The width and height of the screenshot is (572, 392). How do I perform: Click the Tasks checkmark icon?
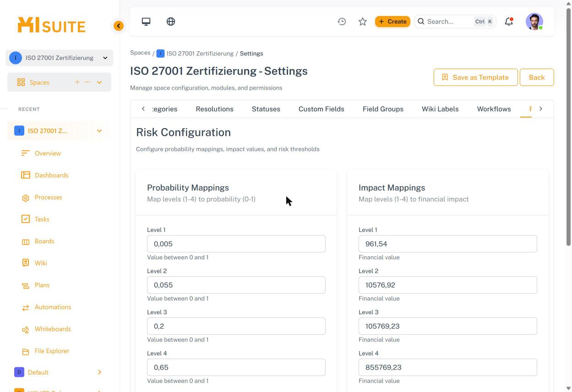click(x=26, y=219)
